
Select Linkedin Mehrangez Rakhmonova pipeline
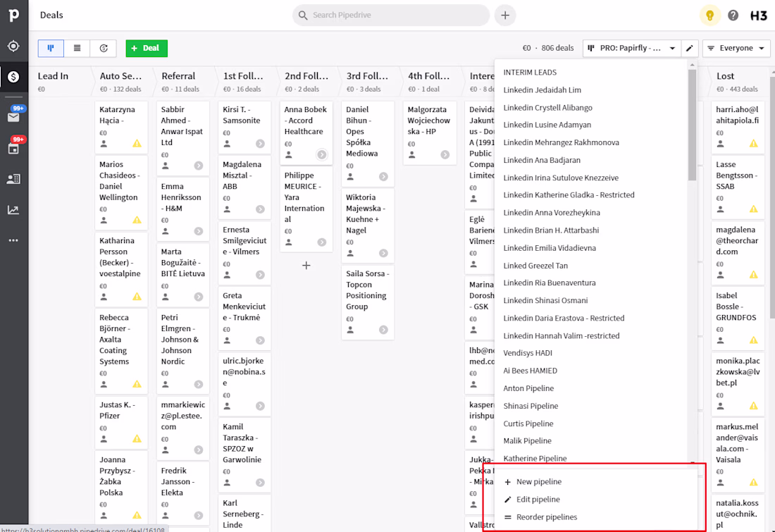[x=561, y=142]
